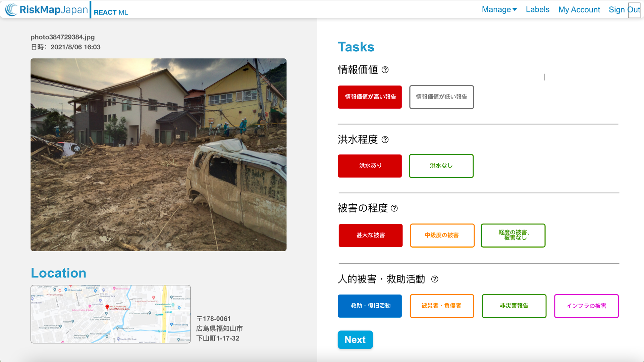Open REACT ML section link
The height and width of the screenshot is (362, 644).
point(111,12)
